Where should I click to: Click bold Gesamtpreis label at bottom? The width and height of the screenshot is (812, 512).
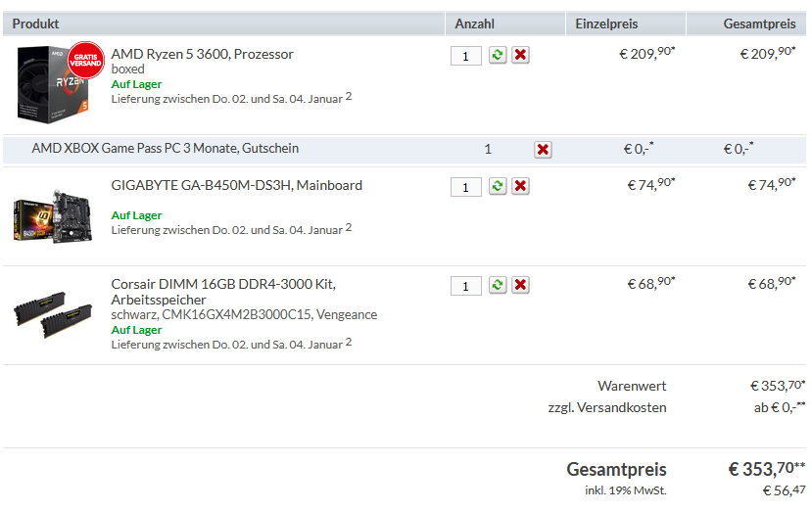coord(616,469)
